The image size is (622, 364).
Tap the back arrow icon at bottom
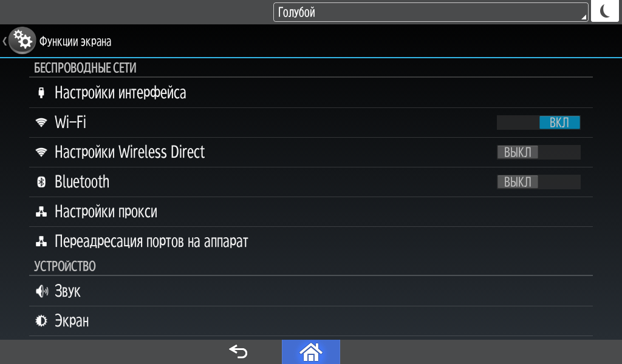[238, 352]
